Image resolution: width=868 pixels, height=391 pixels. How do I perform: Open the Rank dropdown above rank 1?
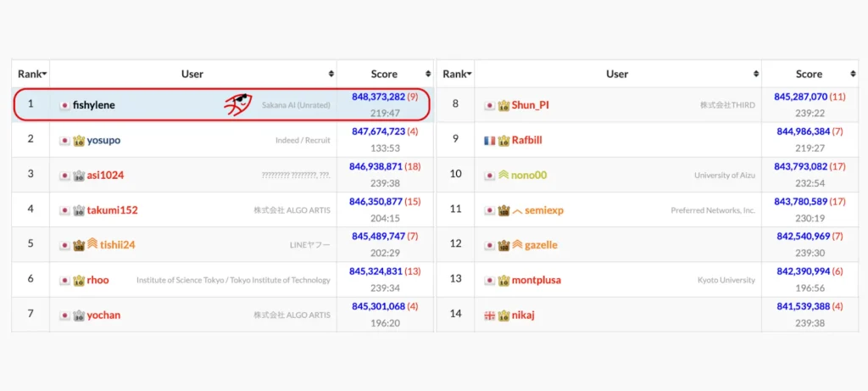pos(33,74)
